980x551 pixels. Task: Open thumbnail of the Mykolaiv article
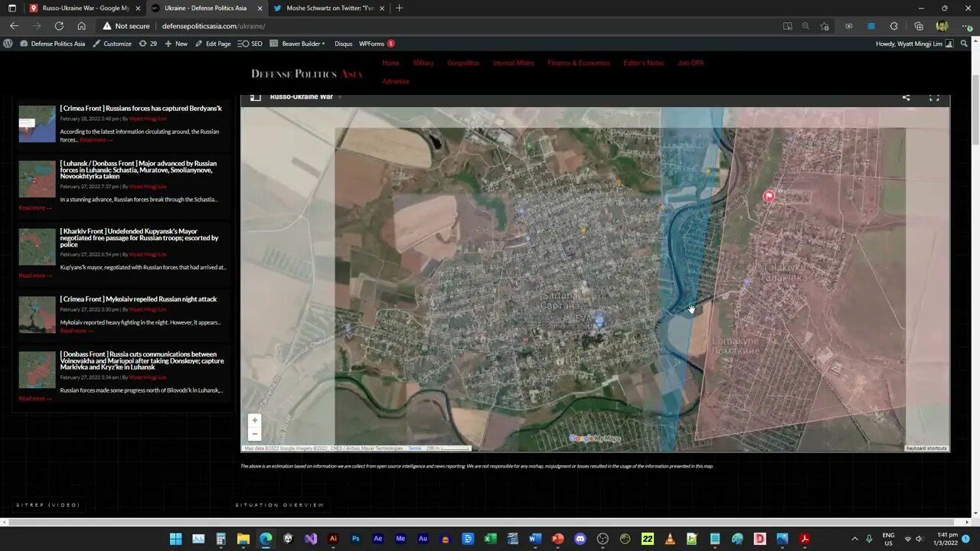click(x=37, y=315)
